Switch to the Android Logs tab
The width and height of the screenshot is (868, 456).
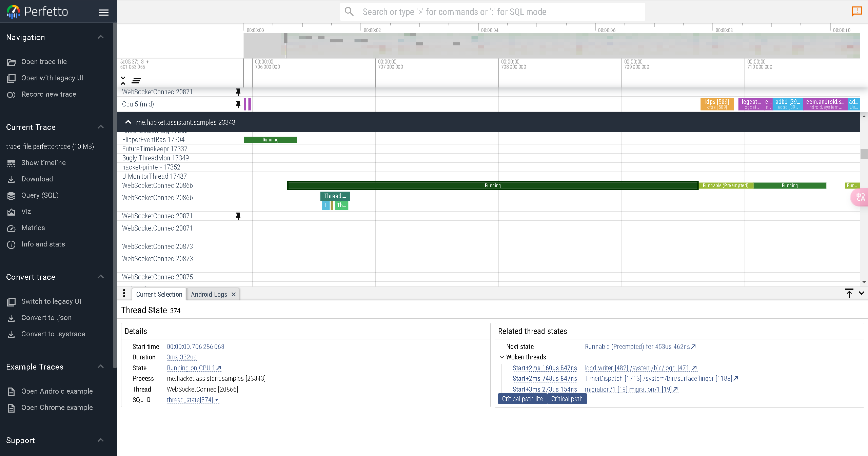209,294
